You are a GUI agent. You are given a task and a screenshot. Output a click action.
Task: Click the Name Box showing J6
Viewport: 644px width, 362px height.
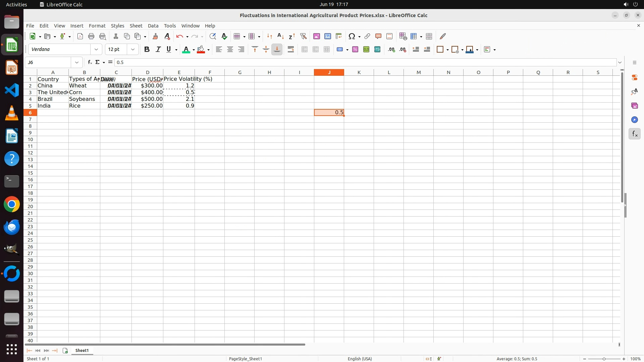(x=48, y=62)
